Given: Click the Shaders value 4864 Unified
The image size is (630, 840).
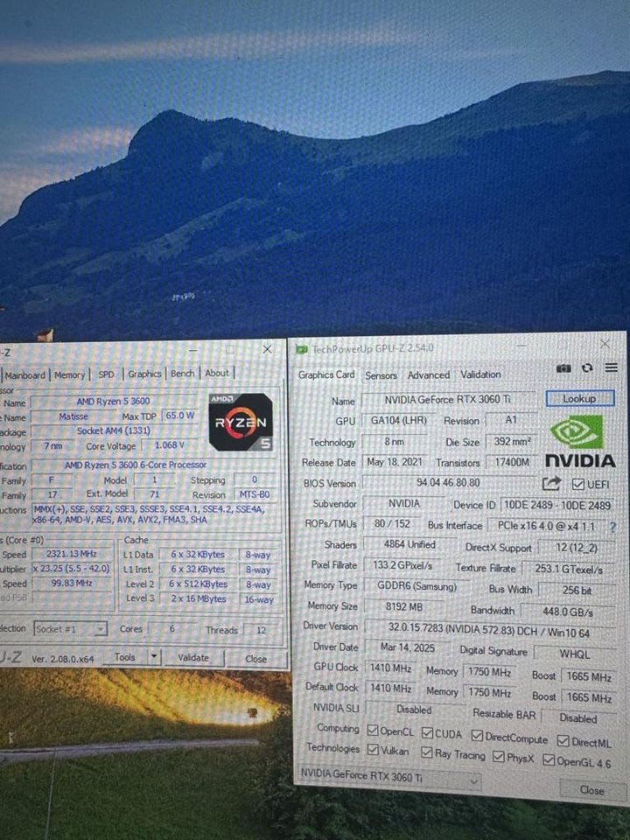Looking at the screenshot, I should coord(409,544).
